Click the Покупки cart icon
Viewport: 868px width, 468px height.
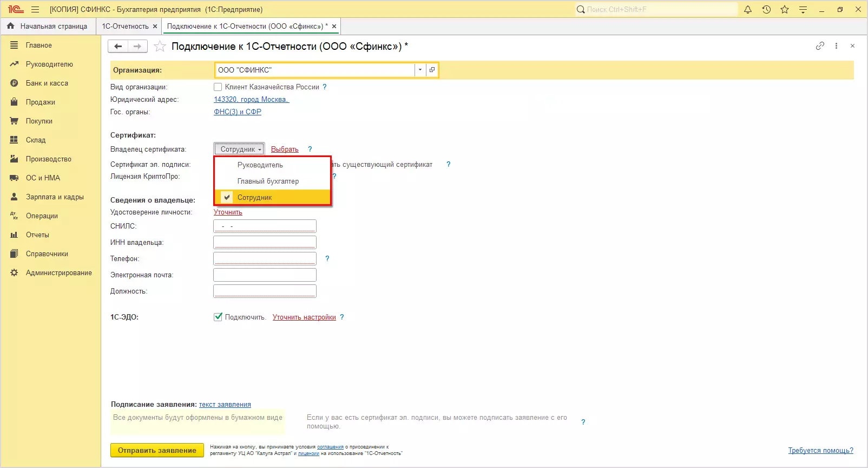14,121
